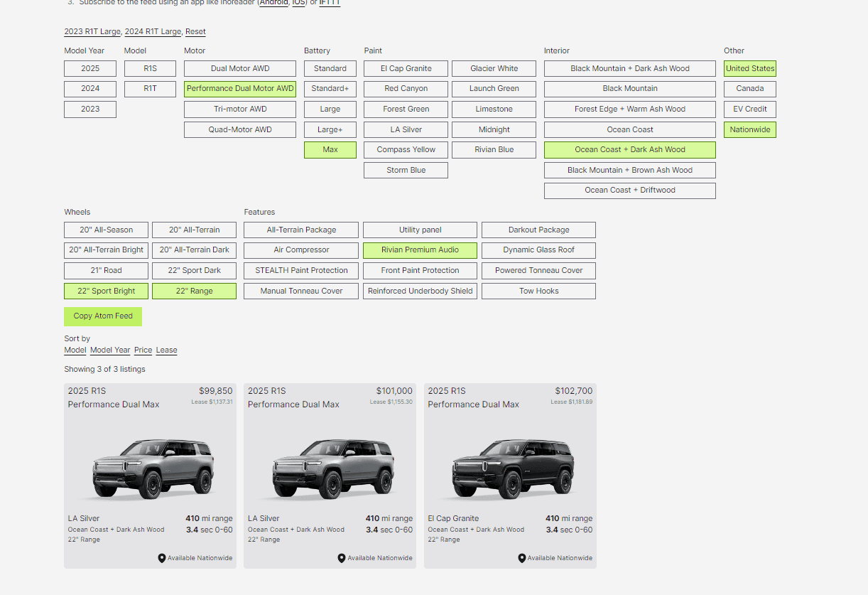
Task: Apply the 2023 R1T Large preset link
Action: pyautogui.click(x=92, y=32)
